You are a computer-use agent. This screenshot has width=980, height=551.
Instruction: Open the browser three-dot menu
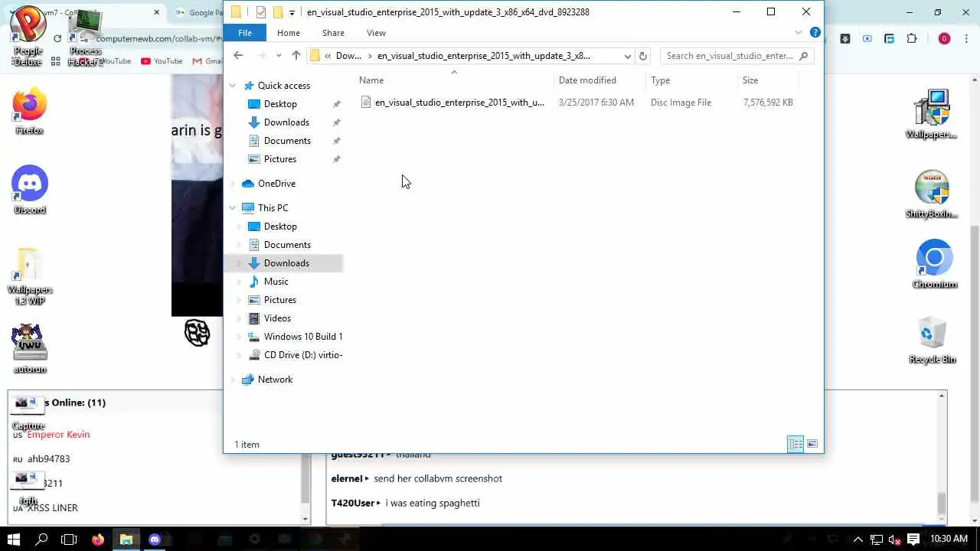(x=966, y=38)
